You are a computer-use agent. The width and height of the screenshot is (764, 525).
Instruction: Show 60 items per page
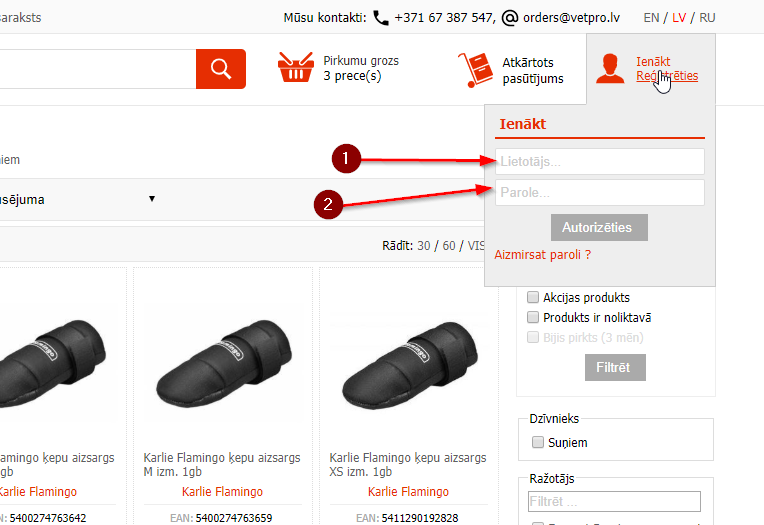pyautogui.click(x=449, y=246)
